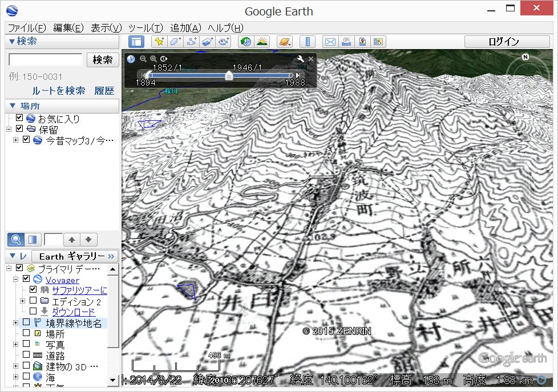Click the search text input field
Screen dimensions: 558x392
click(46, 59)
